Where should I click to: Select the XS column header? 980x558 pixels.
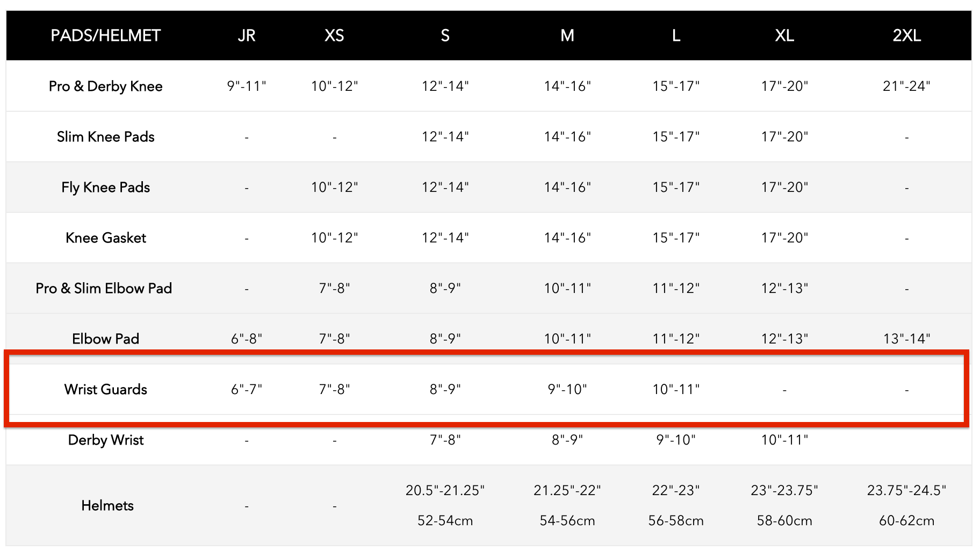pyautogui.click(x=334, y=35)
